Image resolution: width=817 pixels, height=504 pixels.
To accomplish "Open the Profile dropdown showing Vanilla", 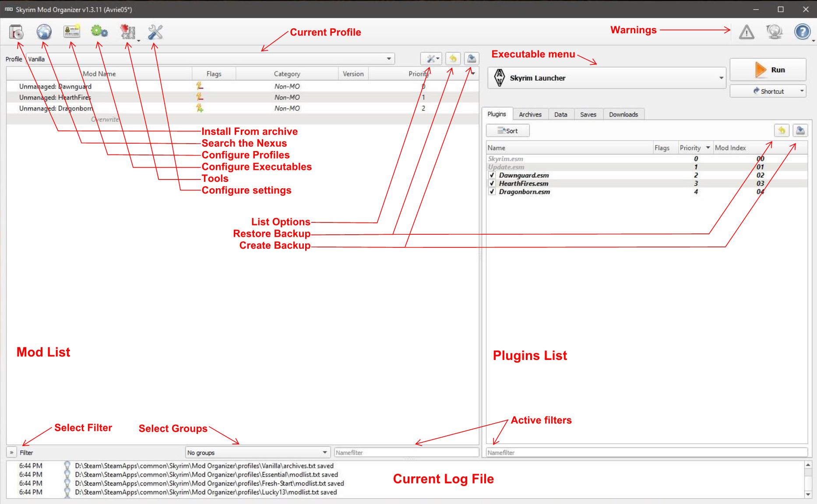I will click(x=210, y=59).
